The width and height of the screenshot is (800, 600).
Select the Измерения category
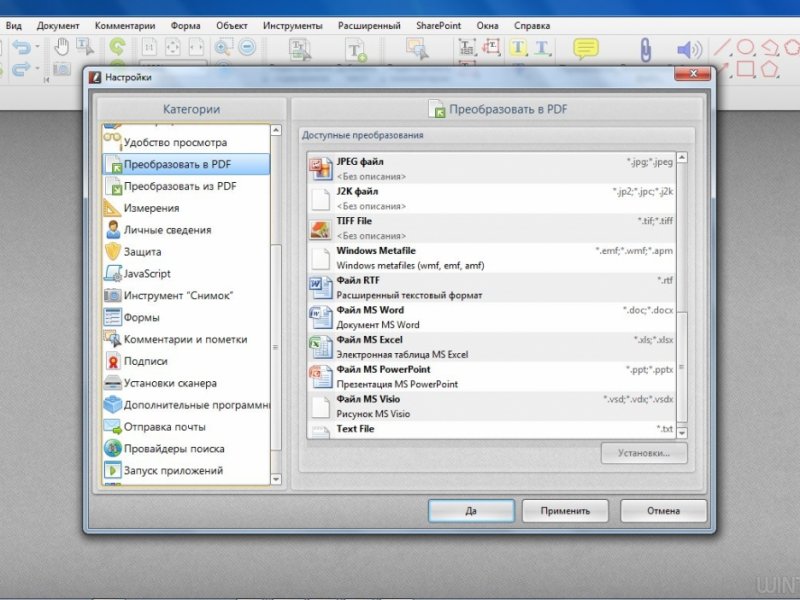click(x=186, y=208)
